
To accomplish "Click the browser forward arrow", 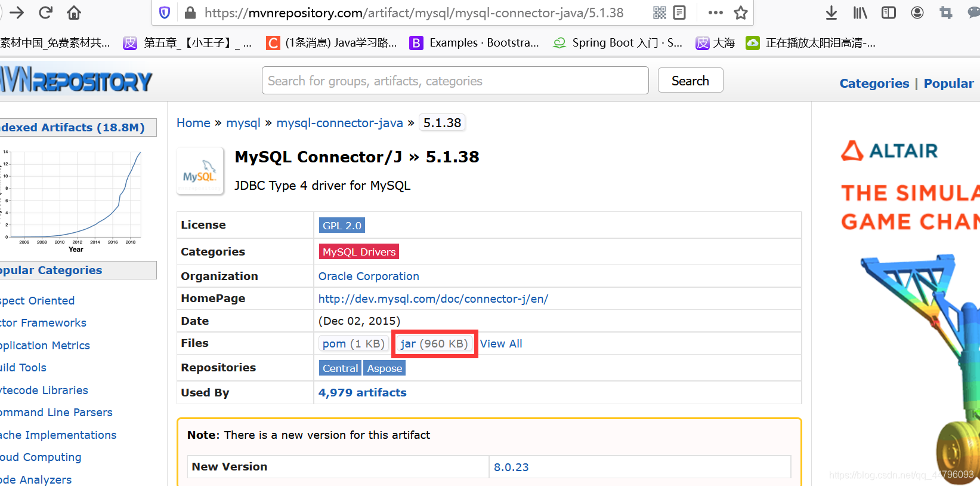I will pyautogui.click(x=17, y=13).
